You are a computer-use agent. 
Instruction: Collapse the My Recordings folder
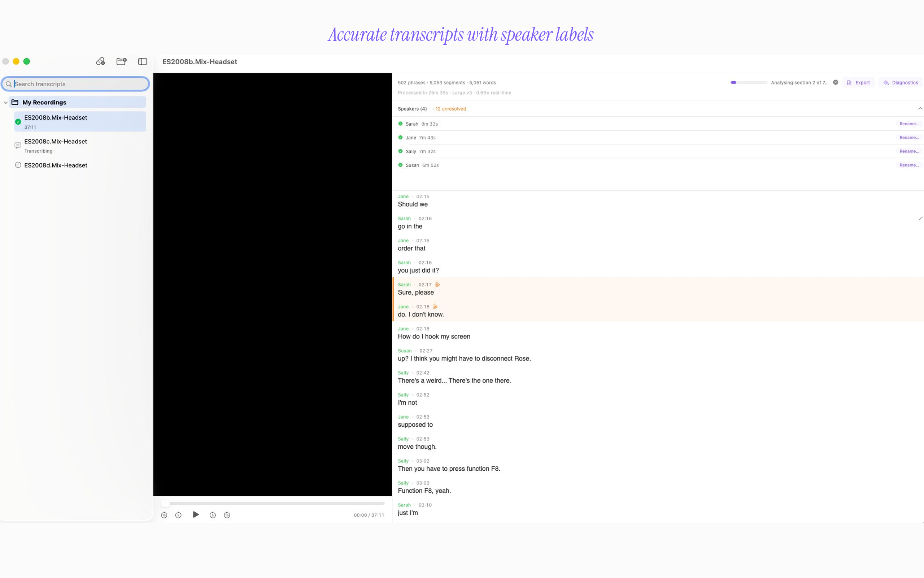(6, 103)
